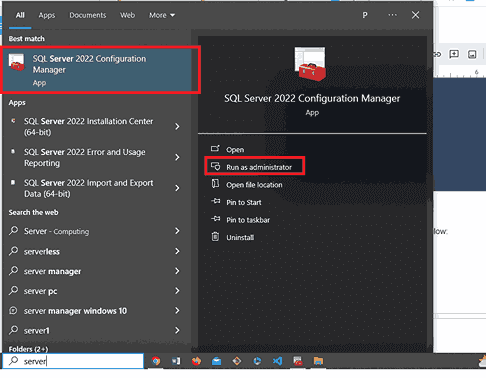Screen dimensions: 486x378
Task: Click the P account icon
Action: 365,15
